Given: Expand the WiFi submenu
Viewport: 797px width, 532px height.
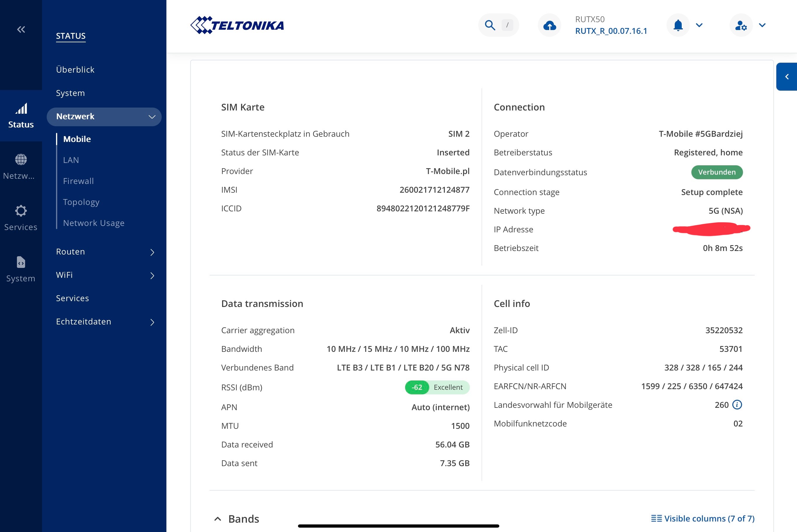Looking at the screenshot, I should coord(152,275).
